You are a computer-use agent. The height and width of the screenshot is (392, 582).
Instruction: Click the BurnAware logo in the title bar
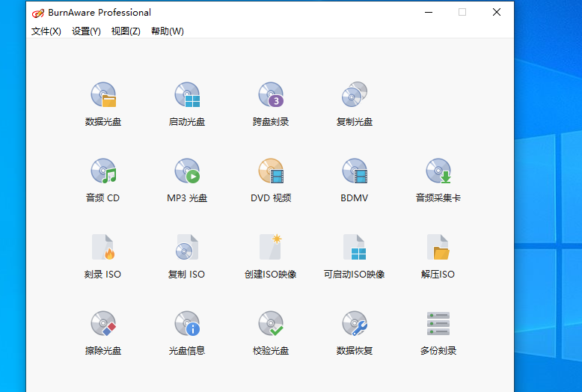tap(38, 13)
